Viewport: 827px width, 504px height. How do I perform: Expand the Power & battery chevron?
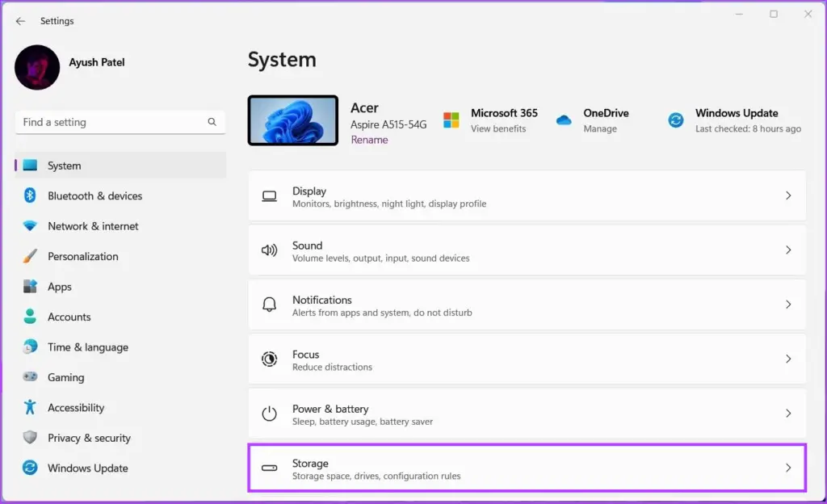(788, 414)
